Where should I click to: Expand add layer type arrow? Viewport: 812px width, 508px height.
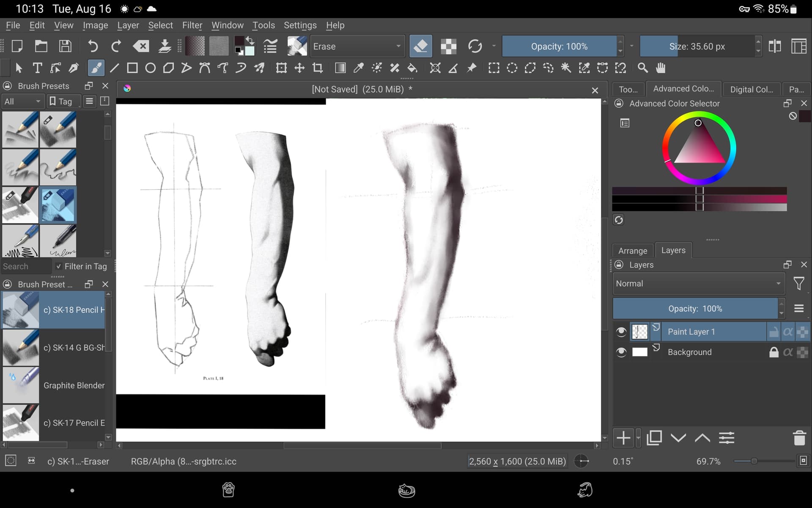pos(638,438)
